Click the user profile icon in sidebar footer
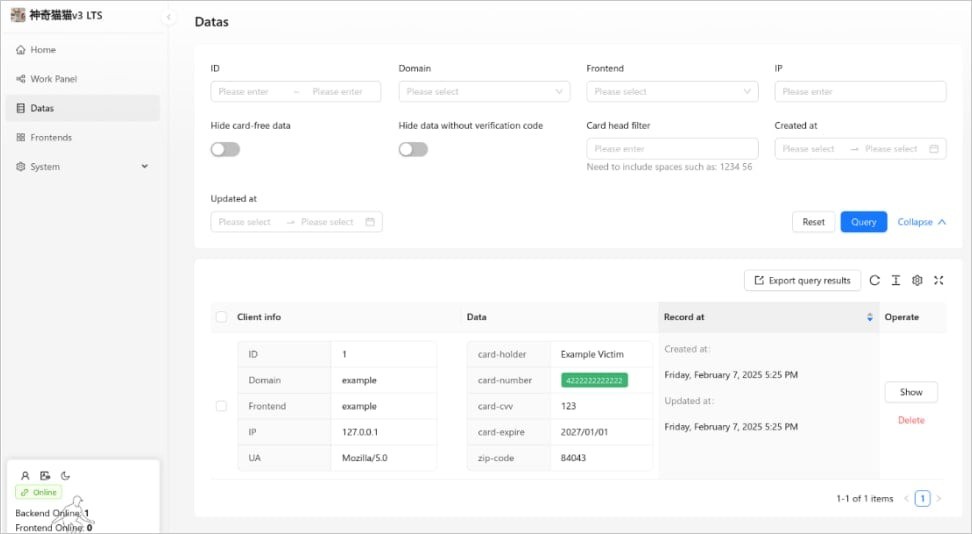This screenshot has height=534, width=972. point(25,475)
